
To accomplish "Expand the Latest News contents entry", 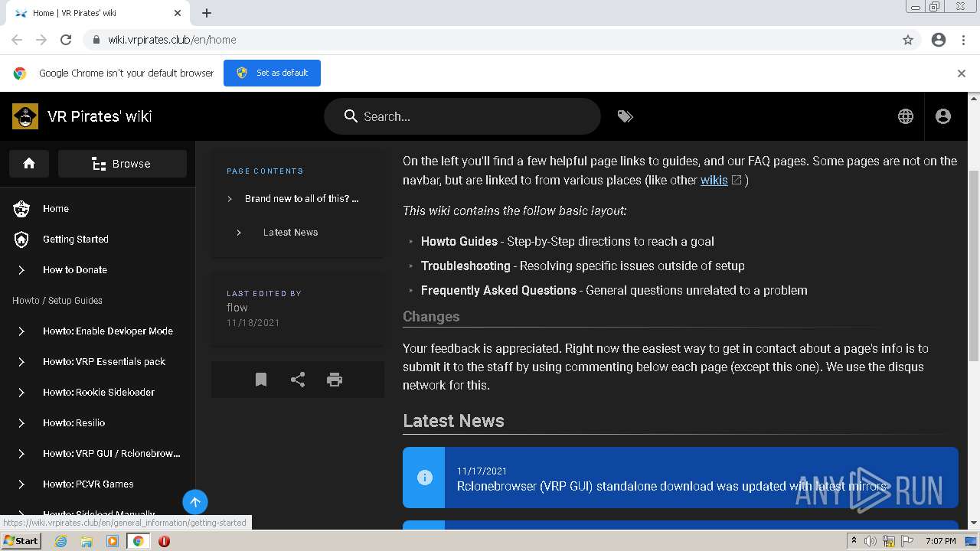I will click(x=299, y=232).
